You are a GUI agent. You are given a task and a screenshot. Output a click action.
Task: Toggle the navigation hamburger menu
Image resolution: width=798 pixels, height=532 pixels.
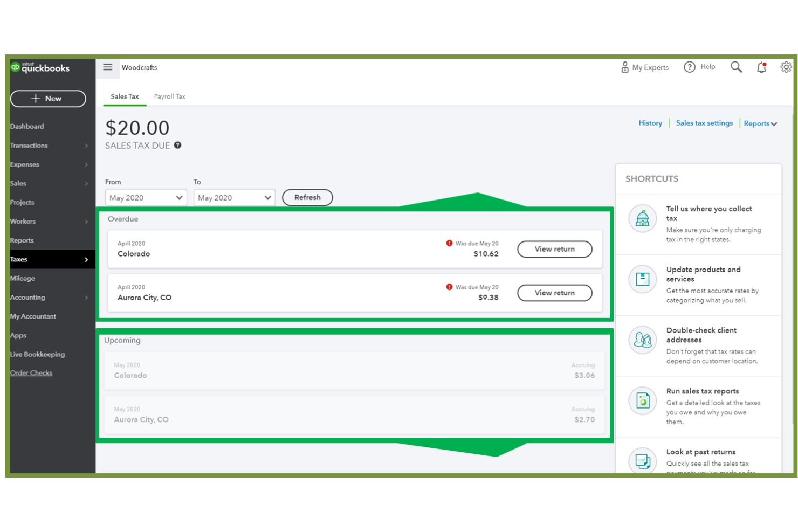(108, 67)
